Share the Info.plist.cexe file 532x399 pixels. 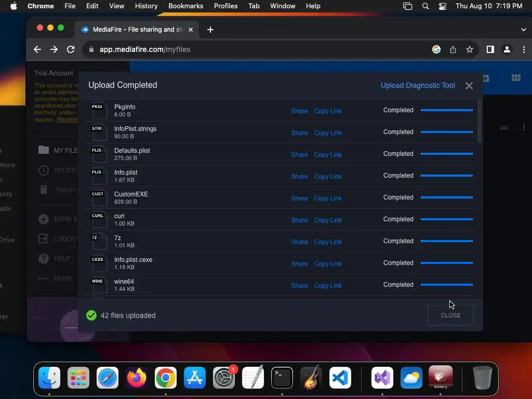point(299,264)
